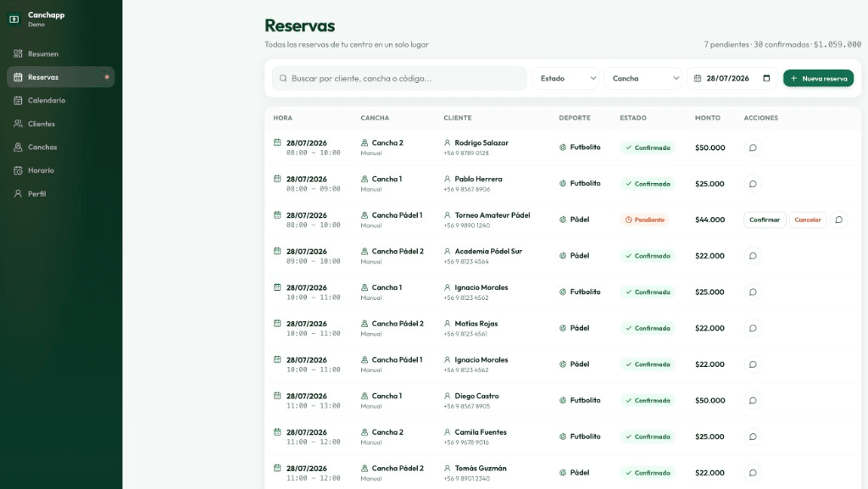Open Horario in the sidebar

pos(61,170)
